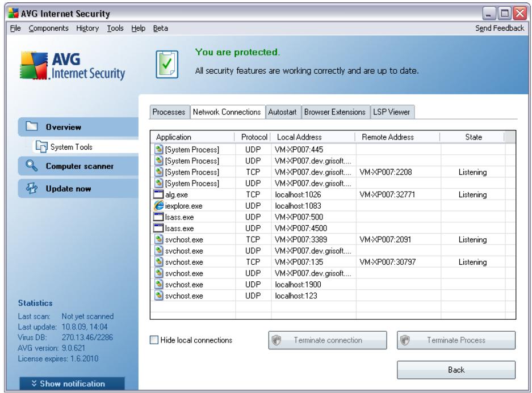
Task: Open the Overview section
Action: coord(78,126)
